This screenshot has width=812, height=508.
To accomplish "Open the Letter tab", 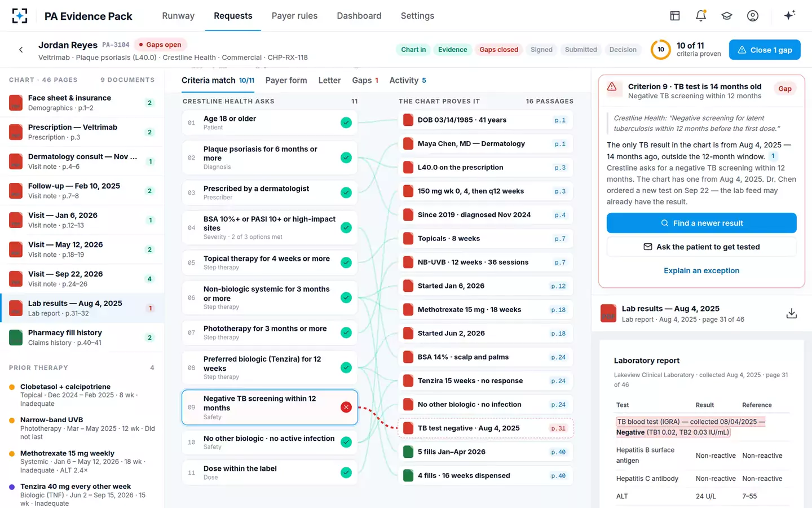I will (x=329, y=80).
